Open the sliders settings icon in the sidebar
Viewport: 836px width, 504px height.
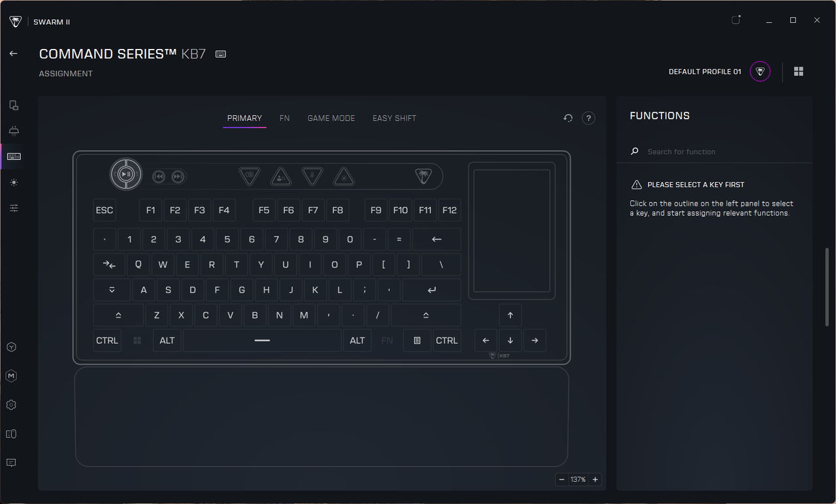click(14, 208)
